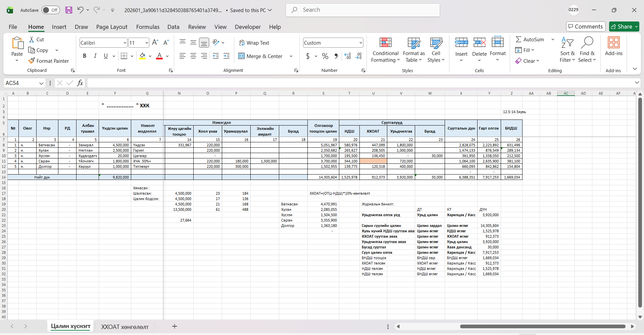Viewport: 644px width, 335px height.
Task: Toggle Bold formatting
Action: pyautogui.click(x=85, y=56)
